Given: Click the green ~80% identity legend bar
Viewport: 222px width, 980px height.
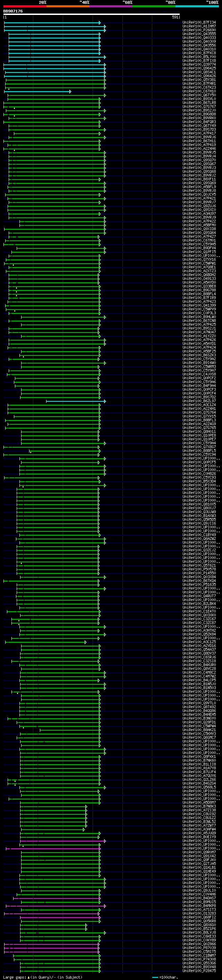Looking at the screenshot, I should click(x=154, y=6).
